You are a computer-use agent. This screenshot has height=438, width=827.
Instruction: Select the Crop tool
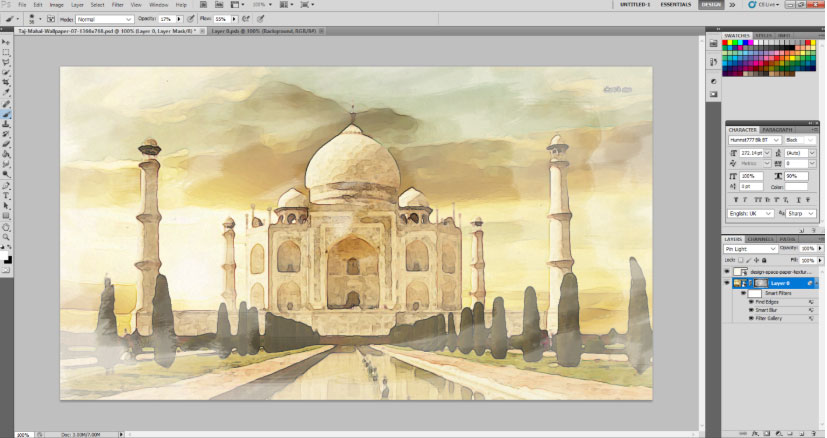[6, 83]
